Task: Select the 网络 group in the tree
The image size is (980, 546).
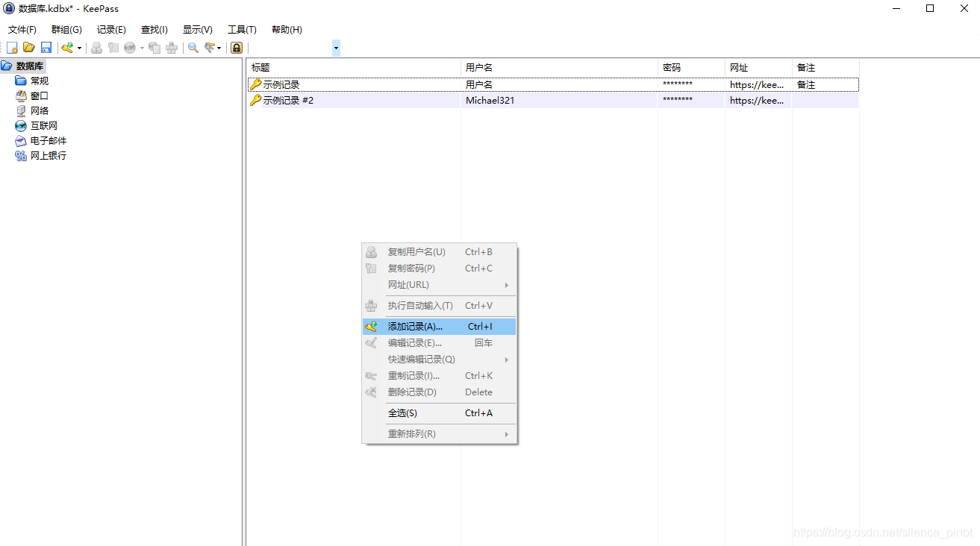Action: pos(40,110)
